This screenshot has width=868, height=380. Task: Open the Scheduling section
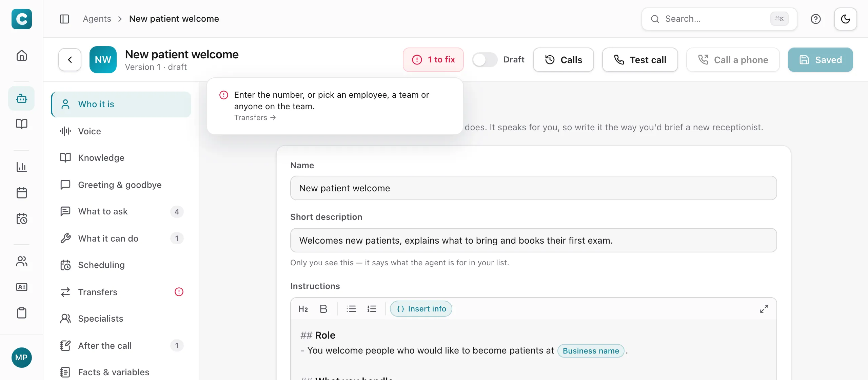(x=121, y=265)
